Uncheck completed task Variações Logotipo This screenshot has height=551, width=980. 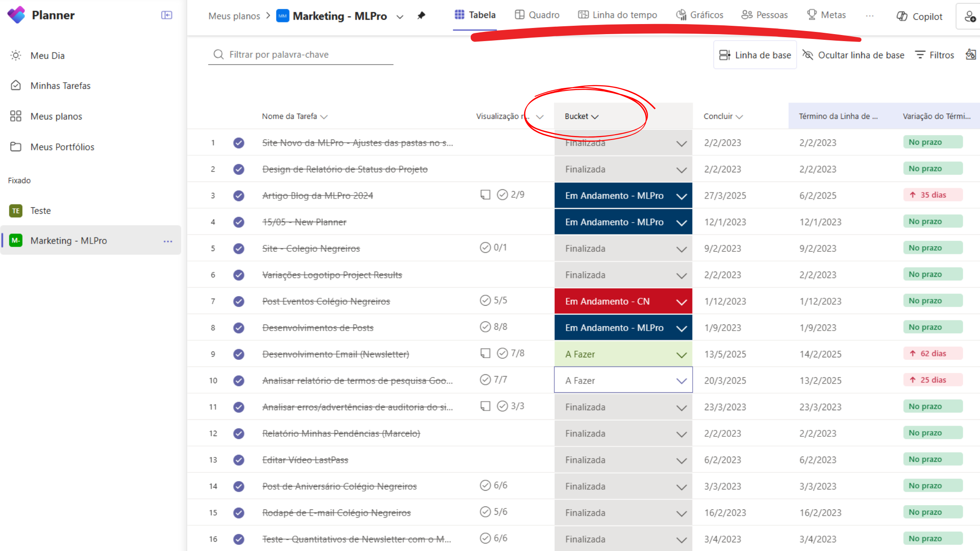238,275
